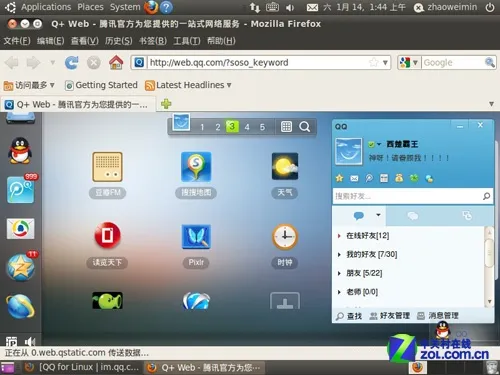Screen dimensions: 500x375
Task: Open the 搜搜地图 map app
Action: (196, 167)
